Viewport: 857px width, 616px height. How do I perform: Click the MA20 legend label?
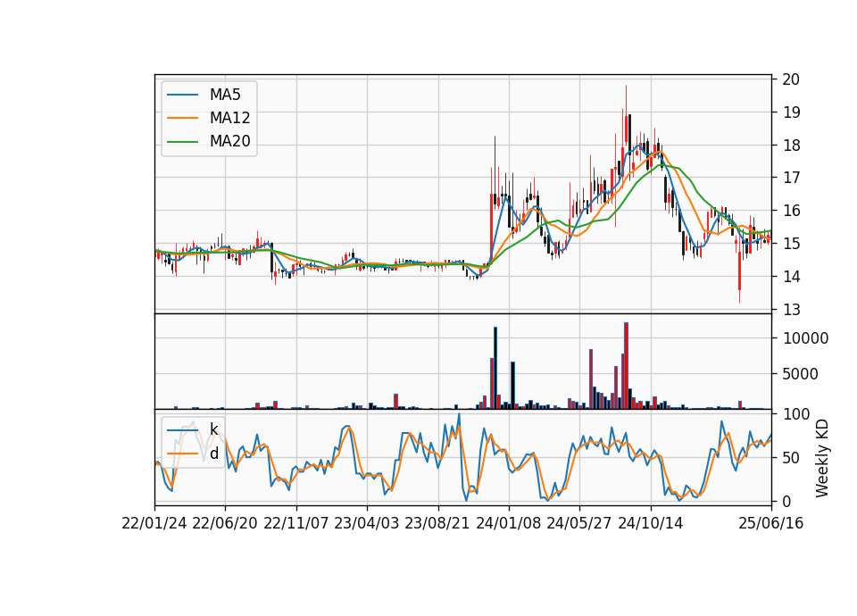tap(229, 141)
